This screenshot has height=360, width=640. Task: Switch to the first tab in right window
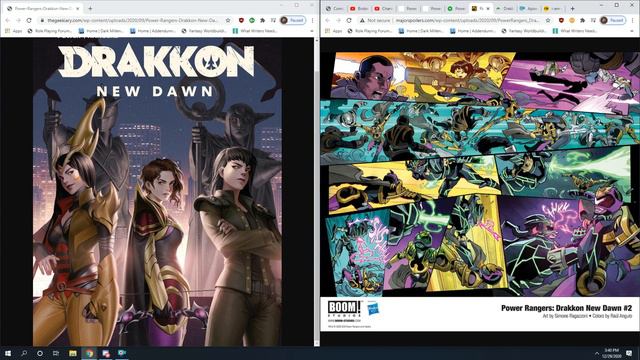pyautogui.click(x=335, y=8)
